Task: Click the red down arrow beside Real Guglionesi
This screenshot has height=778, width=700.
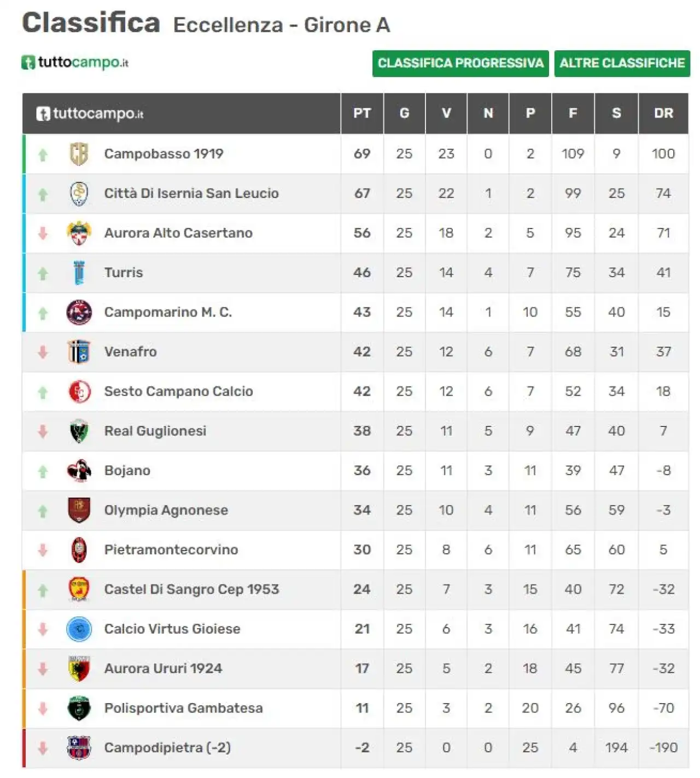Action: 43,431
